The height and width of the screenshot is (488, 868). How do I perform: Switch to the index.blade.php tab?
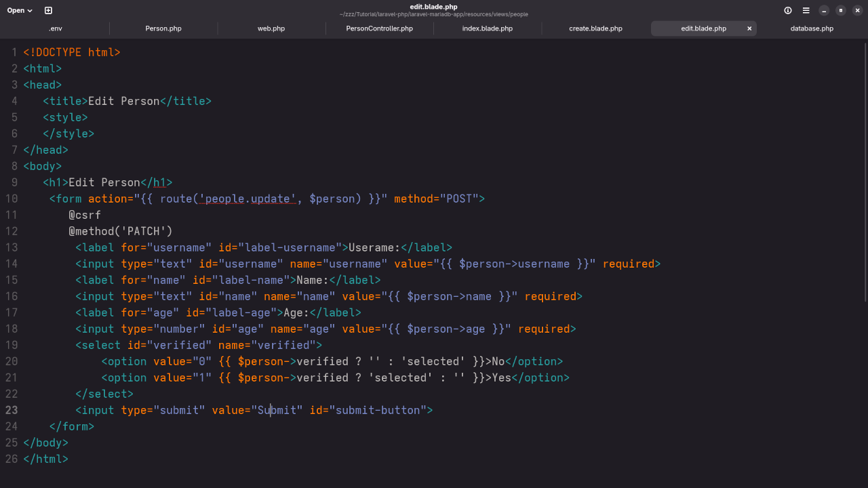(x=488, y=28)
